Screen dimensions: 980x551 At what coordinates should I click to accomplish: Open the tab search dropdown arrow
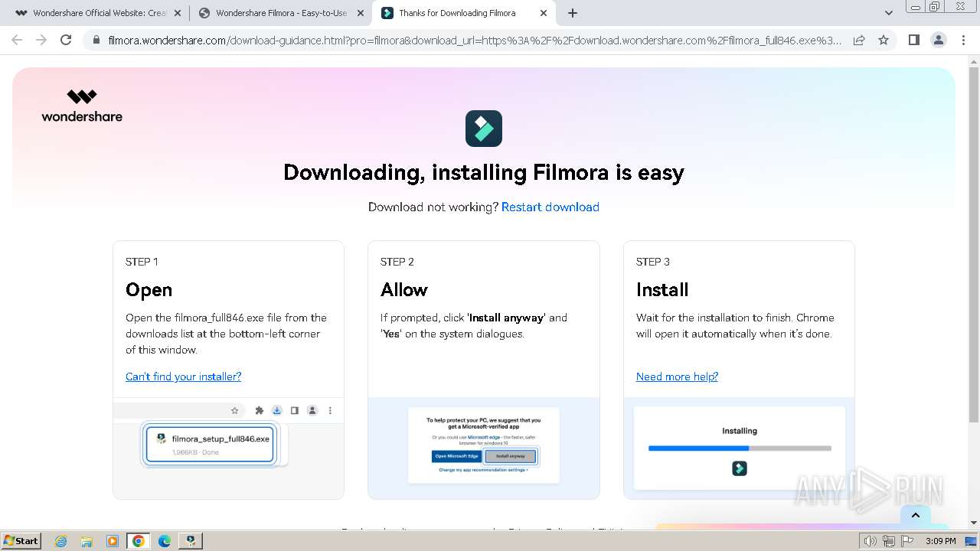(889, 13)
